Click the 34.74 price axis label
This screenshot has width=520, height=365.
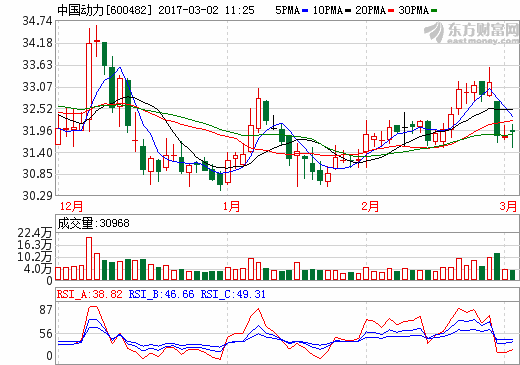tap(38, 21)
